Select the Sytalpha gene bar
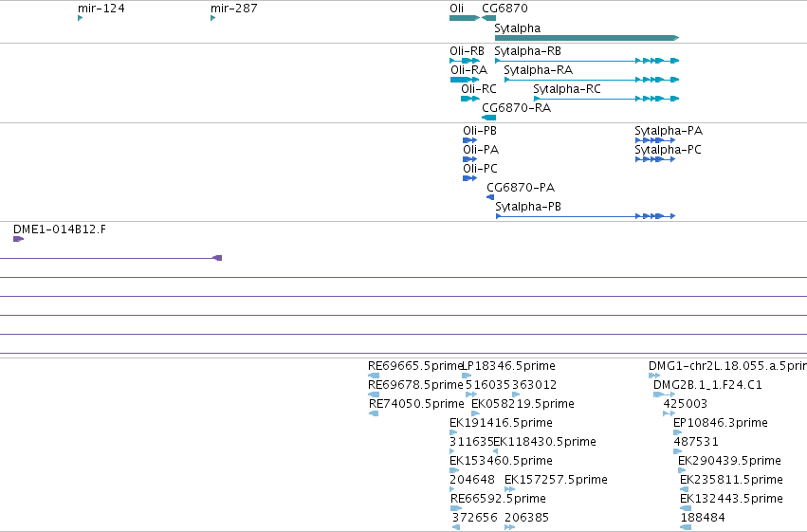The image size is (807, 532). click(587, 38)
